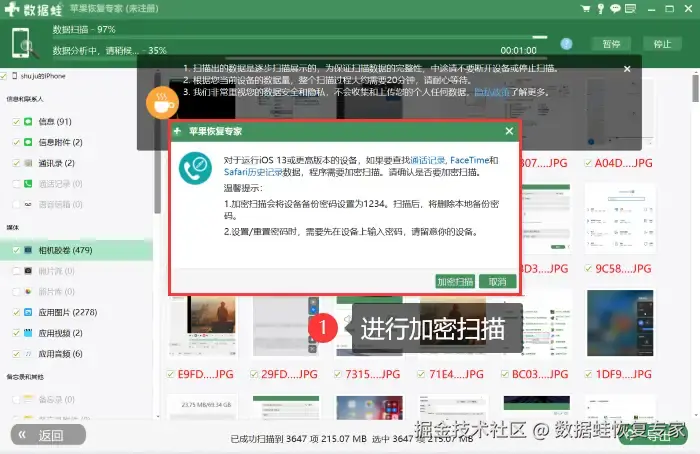Screen dimensions: 700x454
Task: Open the 隐私政策 link in notice
Action: pyautogui.click(x=492, y=92)
